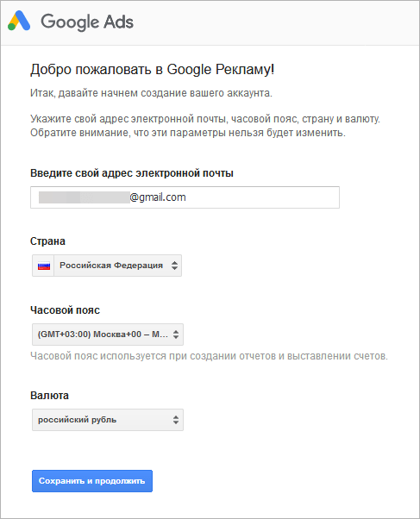This screenshot has width=420, height=519.
Task: Click the @gmail.com text in the email field
Action: coord(158,197)
